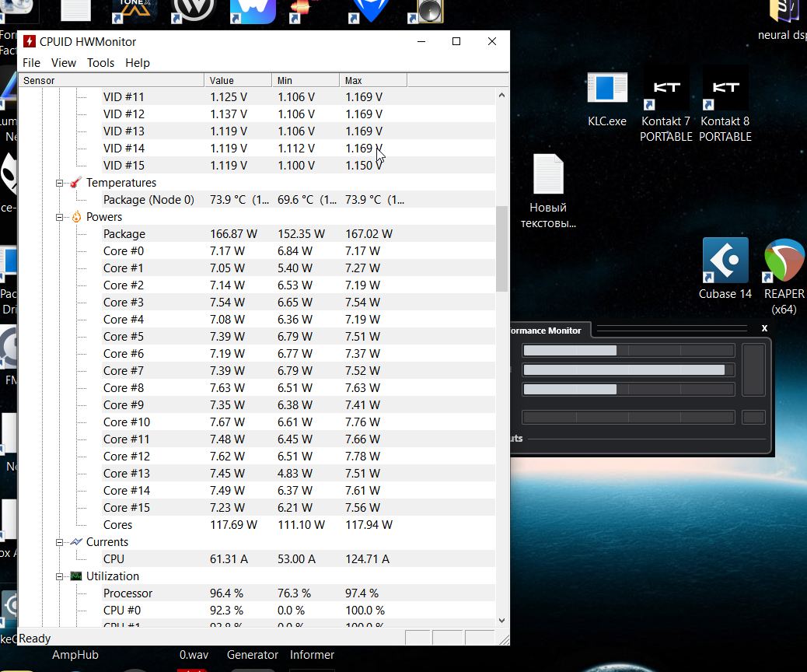807x672 pixels.
Task: Select the REAPER (x64) desktop shortcut
Action: tap(784, 277)
